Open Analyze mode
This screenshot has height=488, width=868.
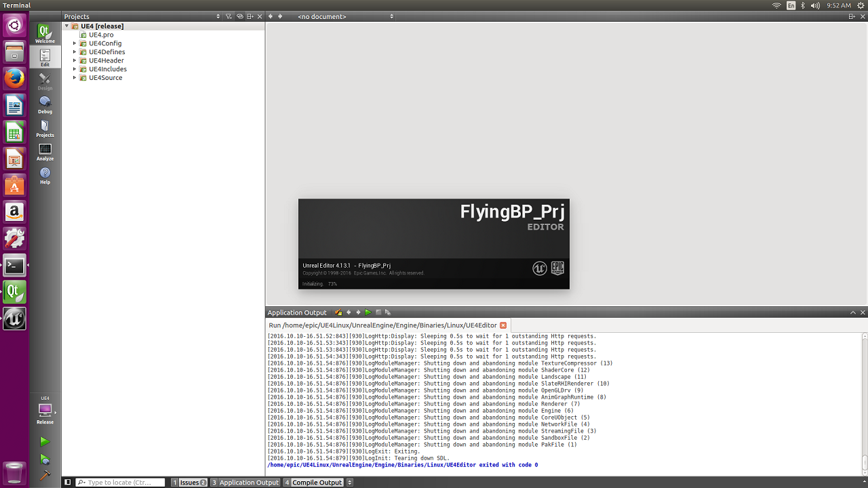coord(45,152)
